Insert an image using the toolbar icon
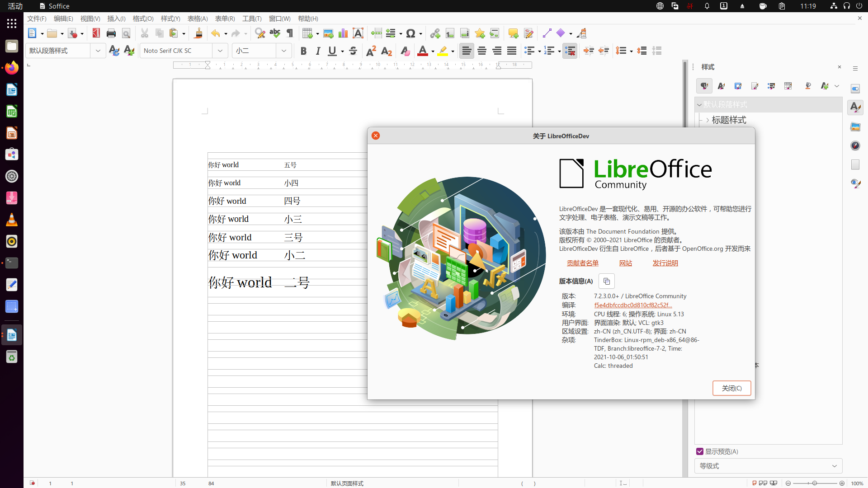 [328, 33]
